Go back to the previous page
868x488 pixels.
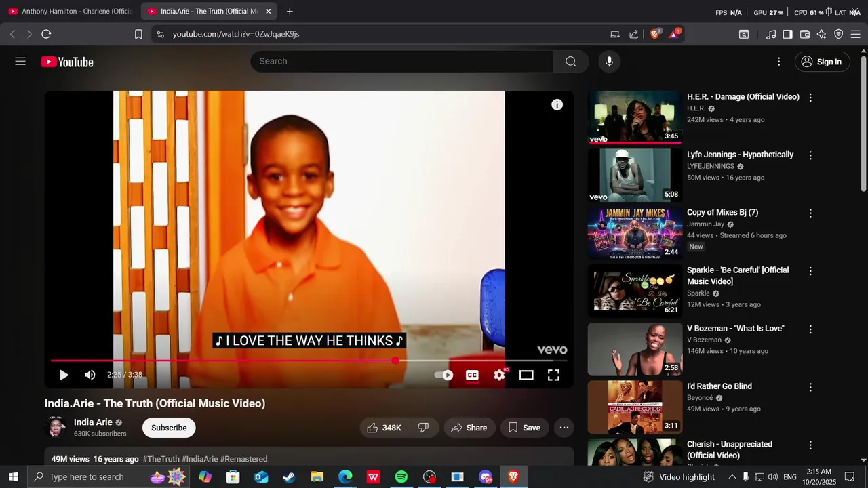pyautogui.click(x=12, y=34)
